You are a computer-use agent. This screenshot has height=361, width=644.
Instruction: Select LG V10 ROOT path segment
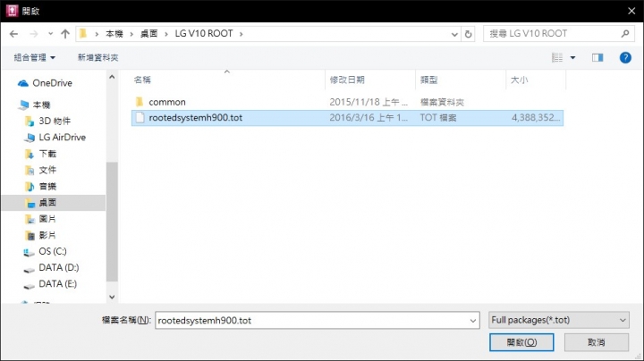[x=204, y=34]
